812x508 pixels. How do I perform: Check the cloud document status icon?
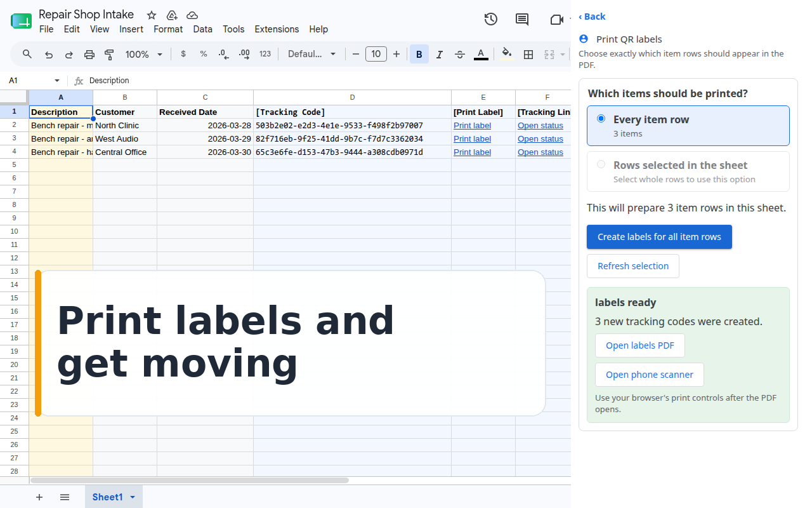click(192, 15)
